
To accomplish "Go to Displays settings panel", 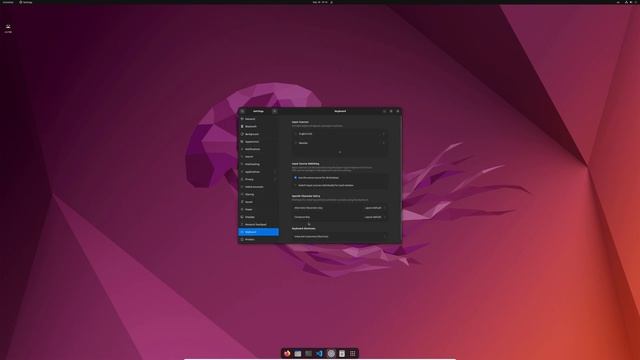I will (x=259, y=217).
